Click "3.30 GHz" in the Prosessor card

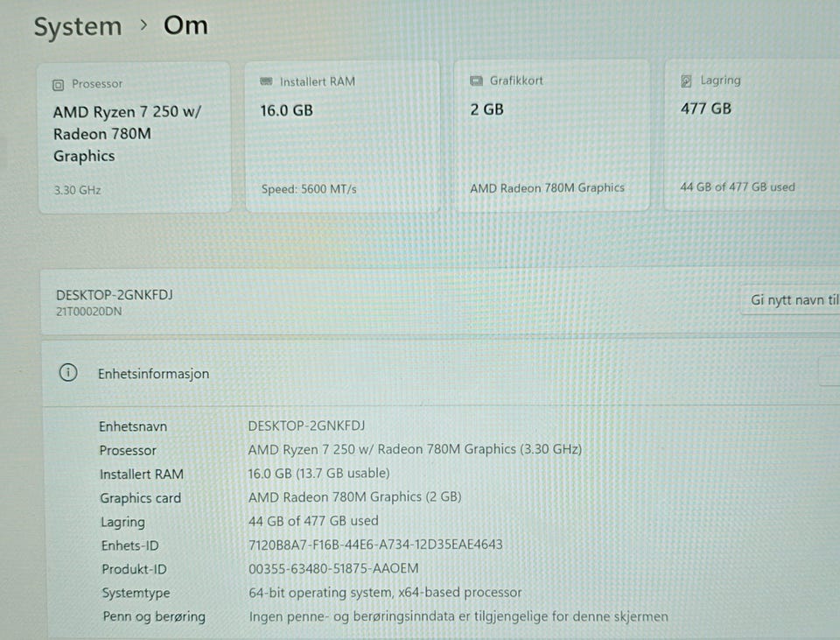pyautogui.click(x=78, y=190)
